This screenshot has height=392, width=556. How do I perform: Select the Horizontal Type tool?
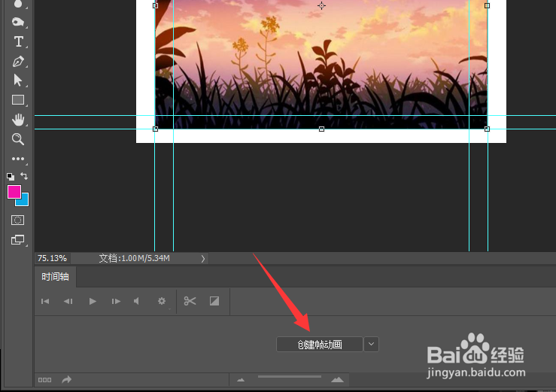tap(18, 41)
